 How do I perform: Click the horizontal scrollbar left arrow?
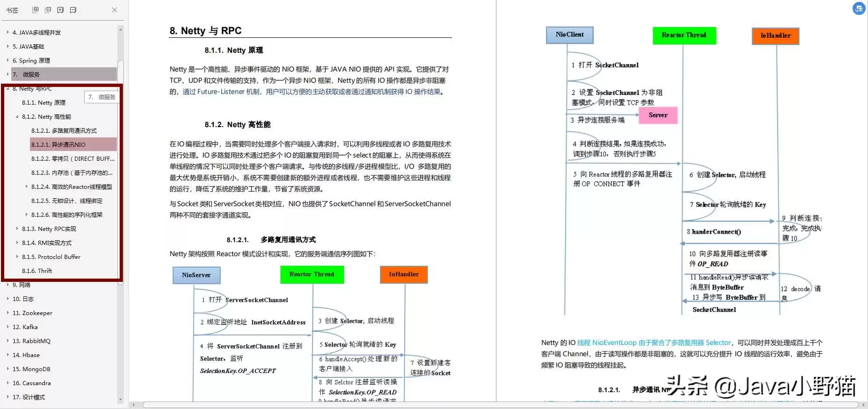pos(134,405)
